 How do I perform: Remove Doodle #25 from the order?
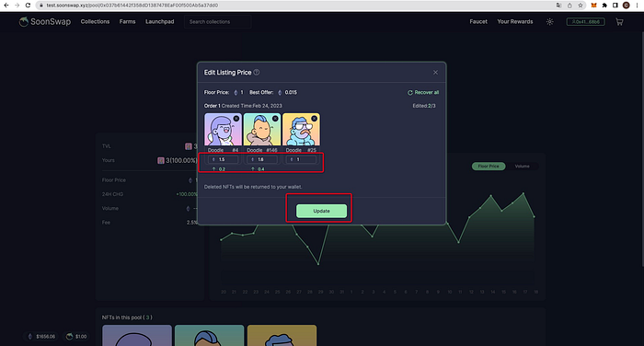click(315, 119)
